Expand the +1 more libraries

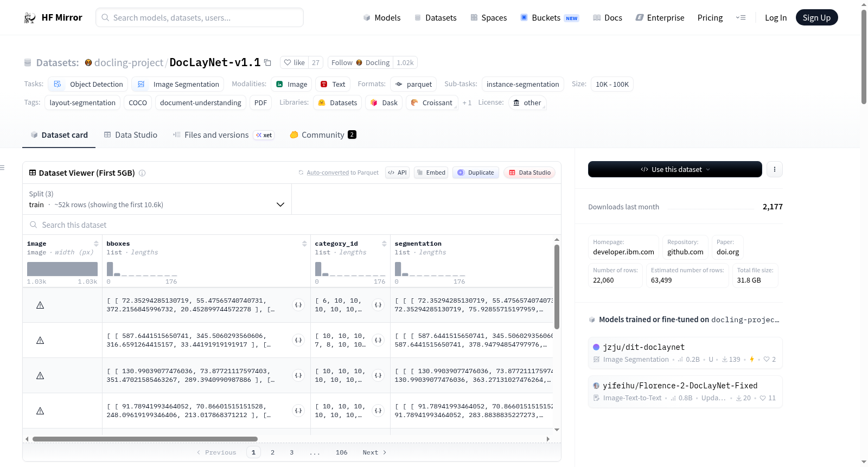[467, 103]
